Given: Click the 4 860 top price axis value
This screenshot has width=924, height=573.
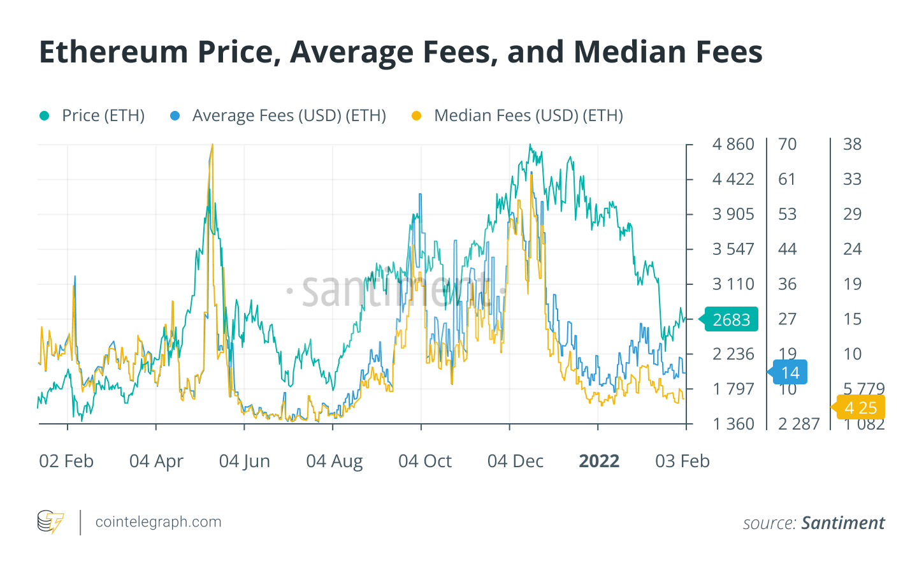Looking at the screenshot, I should tap(733, 145).
